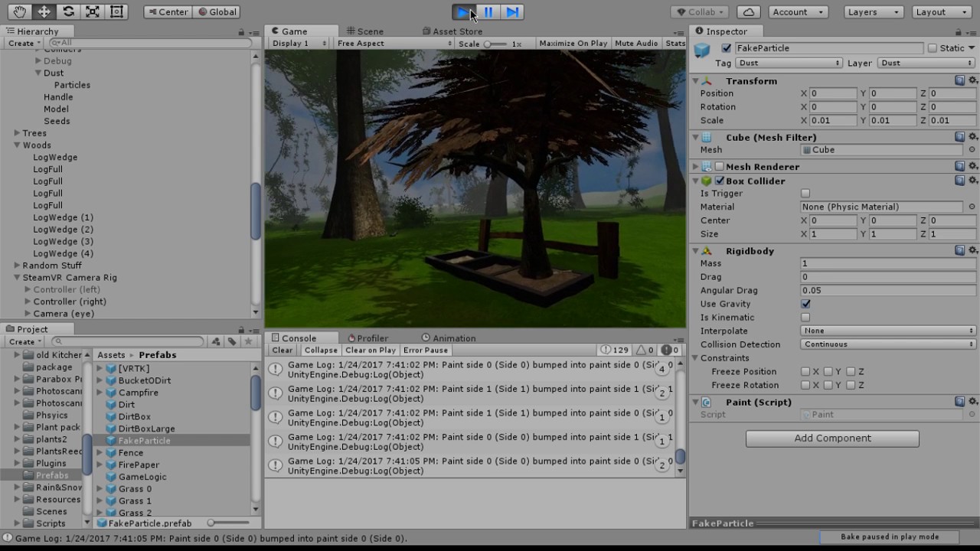Enable the Is Kinematic checkbox
This screenshot has width=980, height=551.
pyautogui.click(x=805, y=318)
